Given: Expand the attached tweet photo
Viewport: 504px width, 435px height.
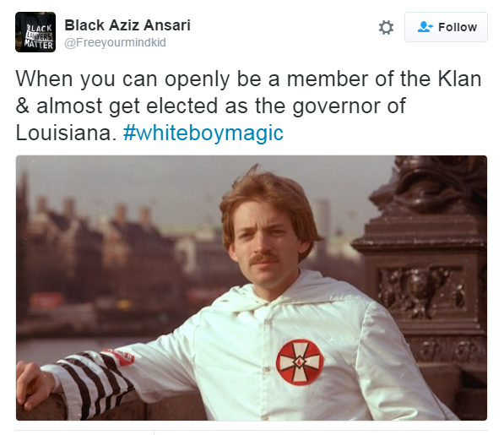Looking at the screenshot, I should [252, 288].
